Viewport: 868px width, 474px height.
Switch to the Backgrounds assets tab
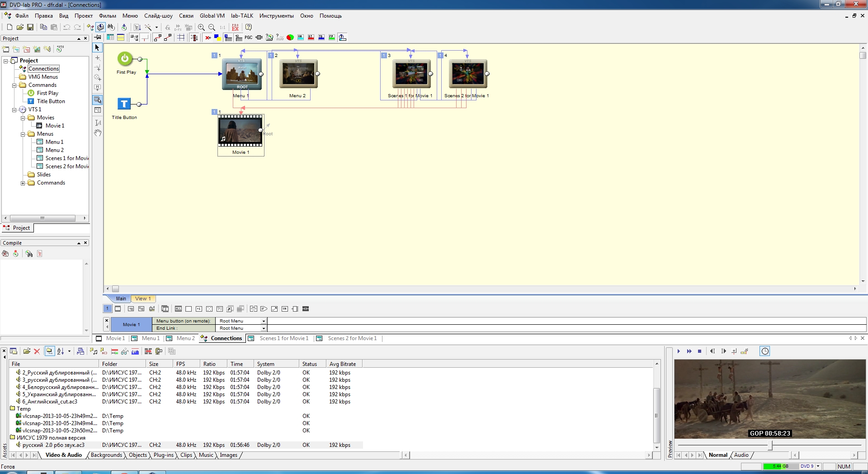[x=106, y=455]
